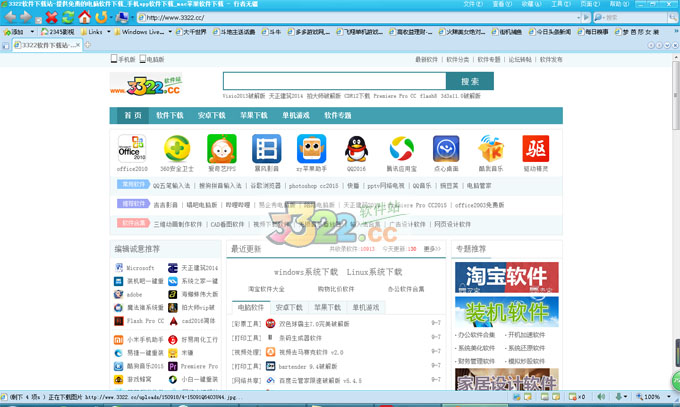Open the 最新软件 top link
The height and width of the screenshot is (407, 680).
tap(426, 59)
